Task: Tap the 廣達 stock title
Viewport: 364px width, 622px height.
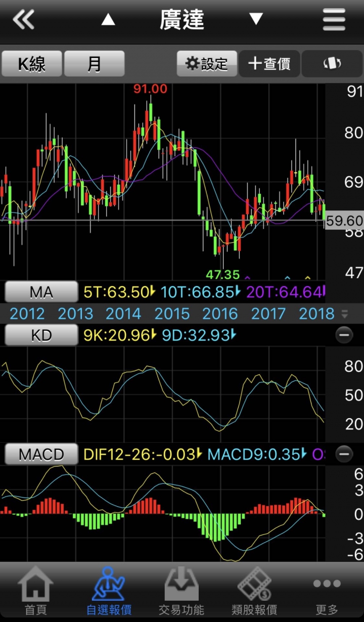Action: point(182,20)
